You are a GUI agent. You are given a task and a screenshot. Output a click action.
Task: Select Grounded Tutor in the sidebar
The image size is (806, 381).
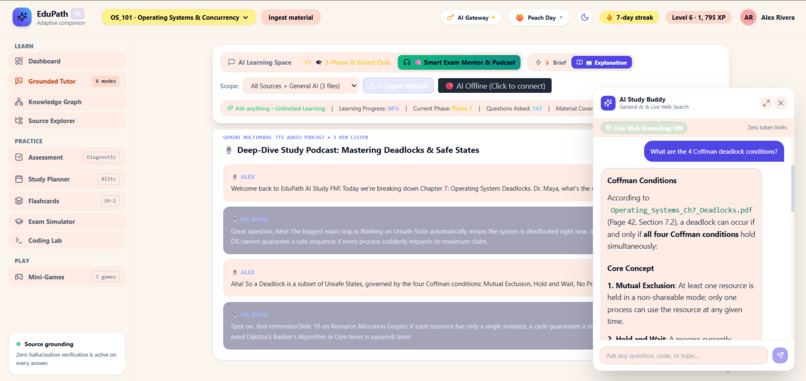pos(67,81)
